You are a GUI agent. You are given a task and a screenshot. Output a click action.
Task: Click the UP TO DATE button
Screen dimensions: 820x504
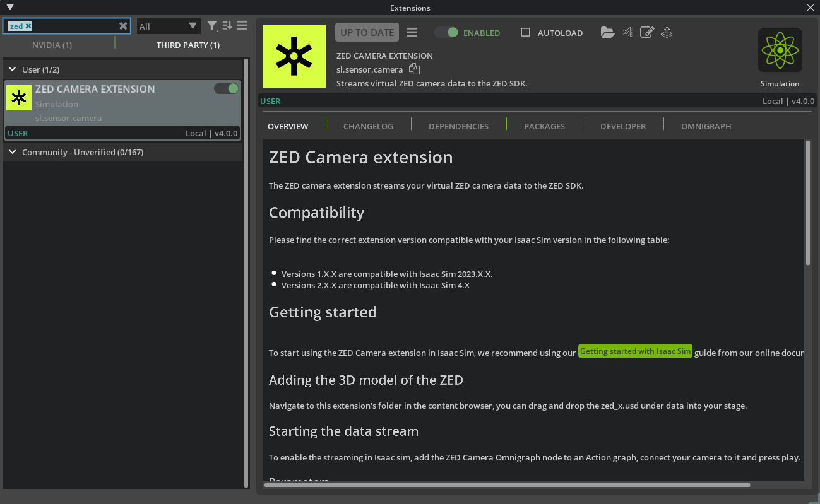[367, 32]
